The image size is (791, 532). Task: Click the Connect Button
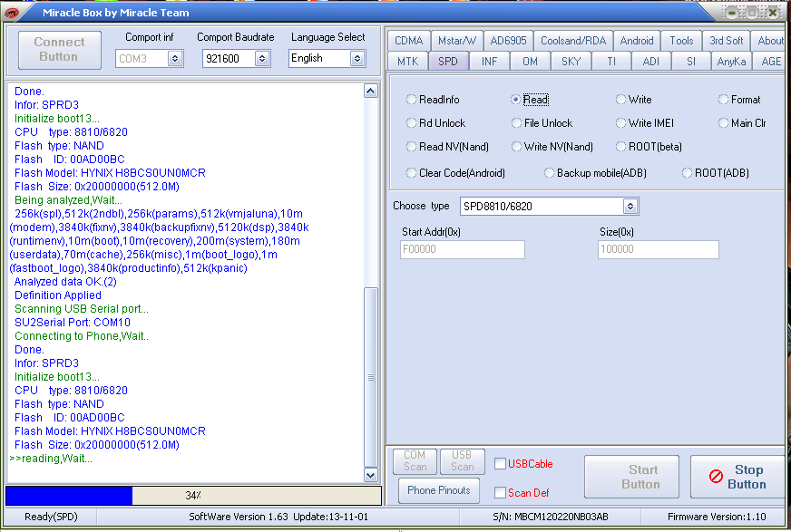[x=60, y=50]
